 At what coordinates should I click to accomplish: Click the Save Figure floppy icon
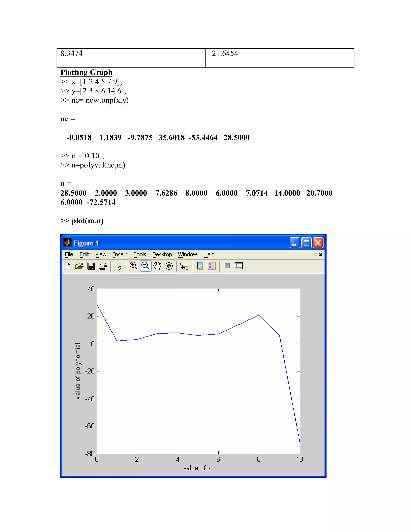click(91, 266)
